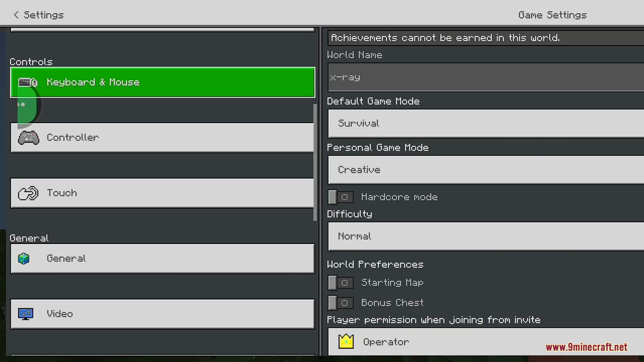Click the Controls section heading

click(x=31, y=62)
